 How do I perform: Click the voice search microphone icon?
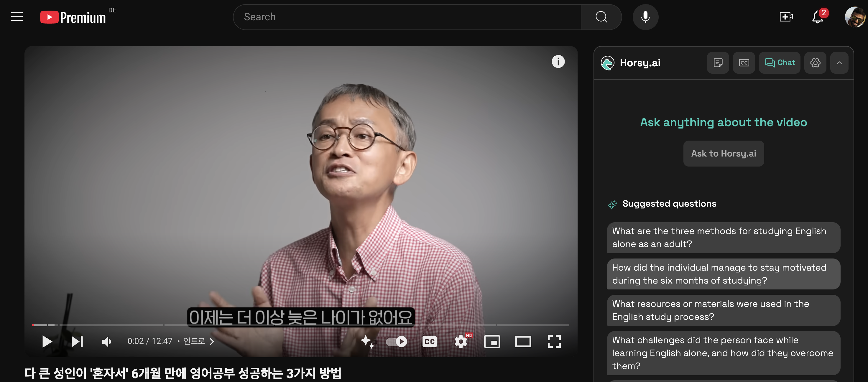click(645, 17)
